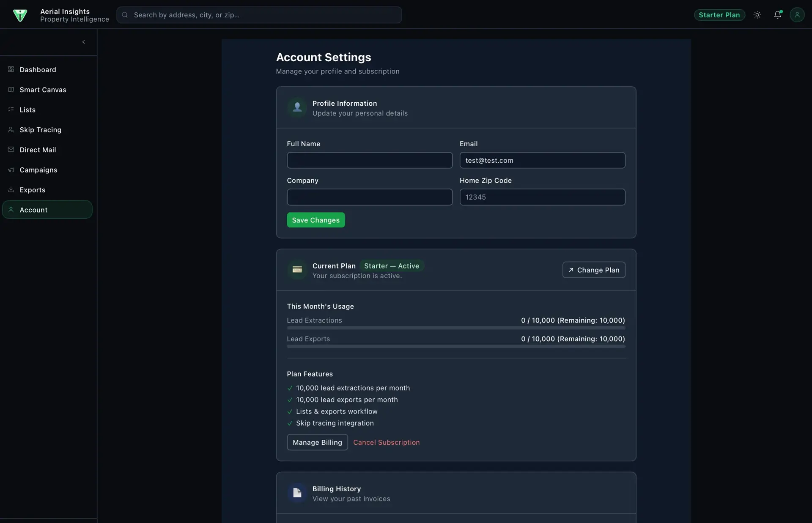Click the 'Plan Features' label
Viewport: 812px width, 523px height.
310,374
